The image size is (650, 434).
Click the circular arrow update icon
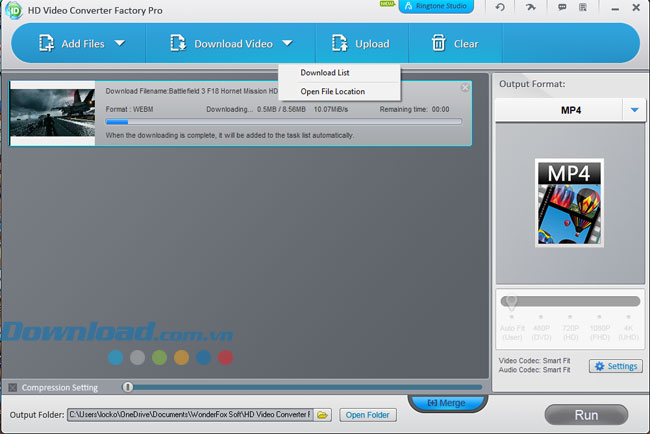click(x=500, y=7)
